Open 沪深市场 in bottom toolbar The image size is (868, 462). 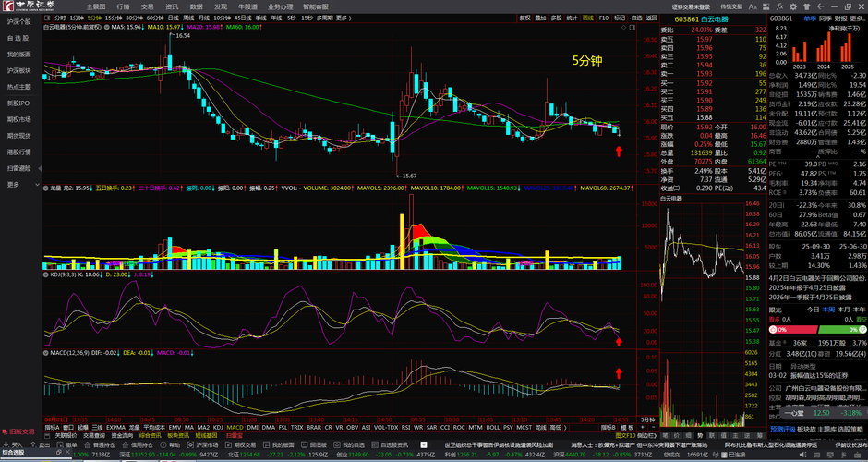pyautogui.click(x=202, y=444)
